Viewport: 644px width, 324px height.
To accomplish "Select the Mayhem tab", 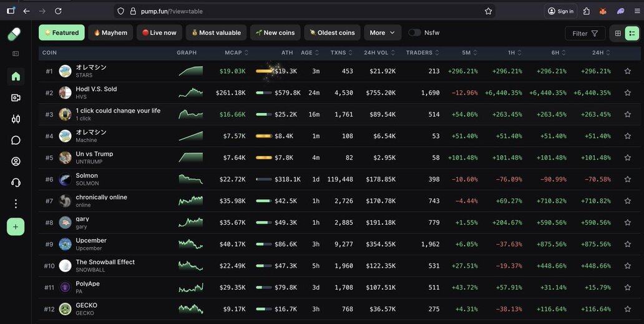I will tap(110, 32).
